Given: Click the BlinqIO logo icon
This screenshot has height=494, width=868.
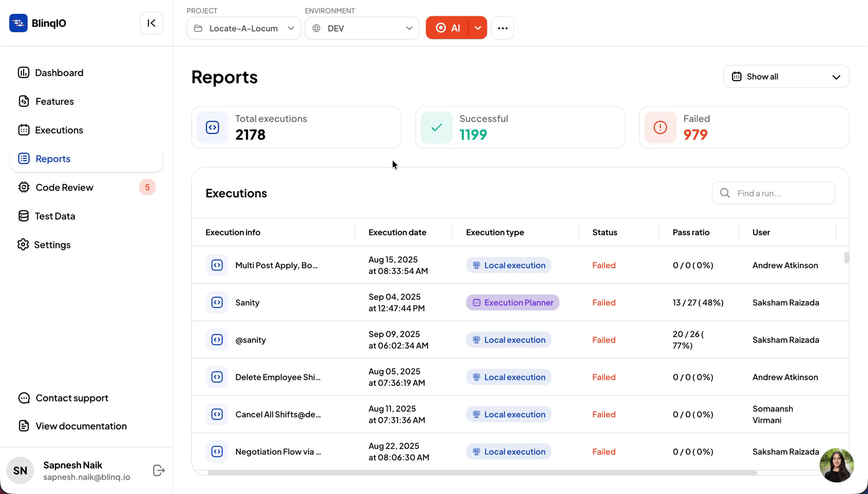Looking at the screenshot, I should point(18,23).
